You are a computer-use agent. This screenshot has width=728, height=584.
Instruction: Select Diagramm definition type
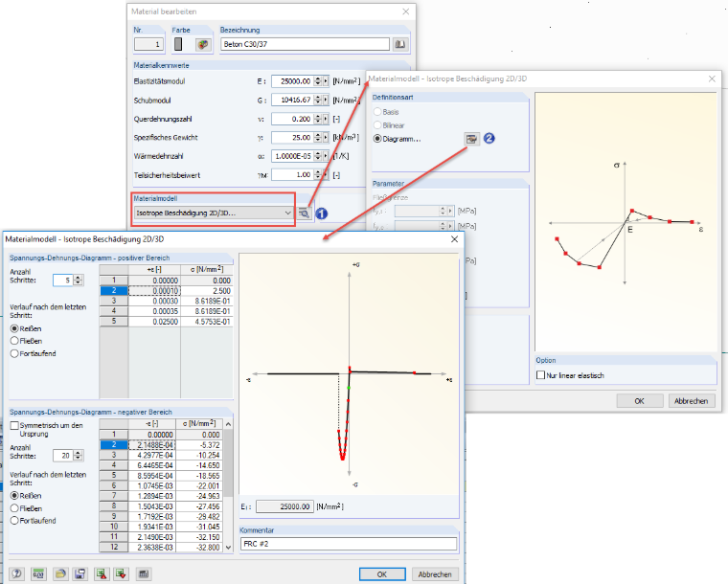coord(377,139)
